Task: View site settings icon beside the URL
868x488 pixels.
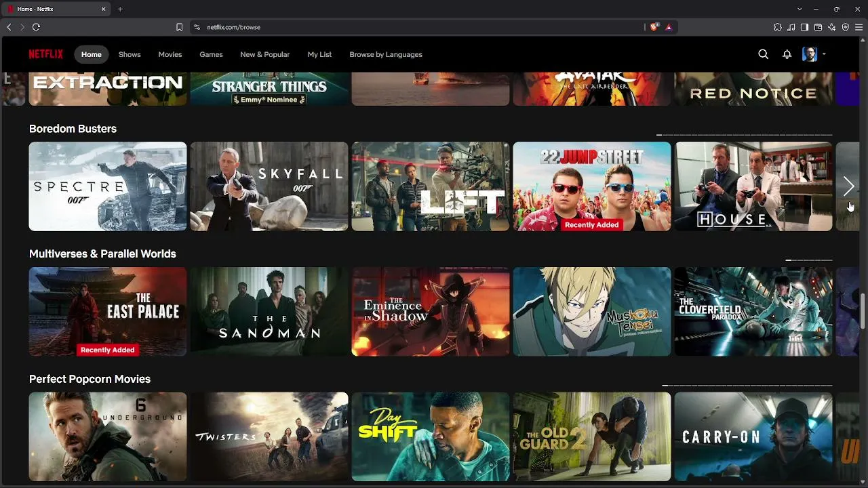Action: (x=197, y=27)
